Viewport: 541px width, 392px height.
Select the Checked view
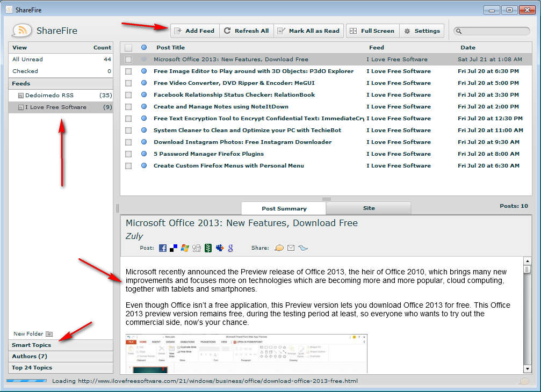[61, 71]
